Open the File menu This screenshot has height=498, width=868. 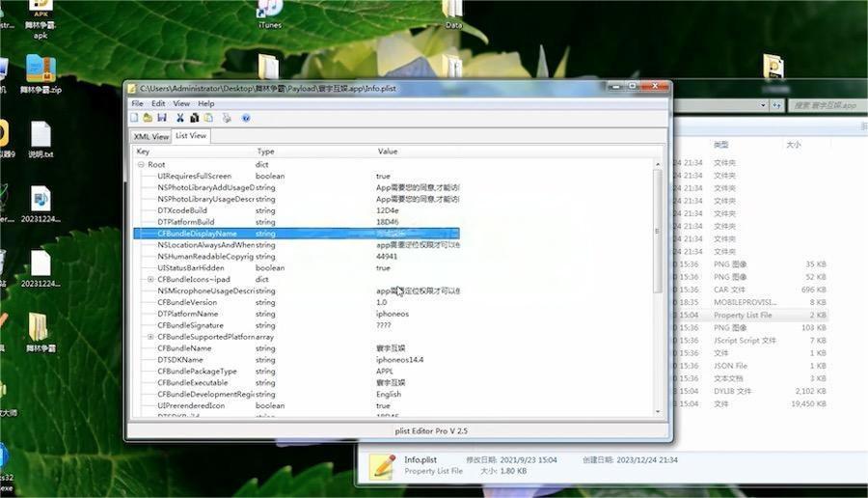[137, 103]
